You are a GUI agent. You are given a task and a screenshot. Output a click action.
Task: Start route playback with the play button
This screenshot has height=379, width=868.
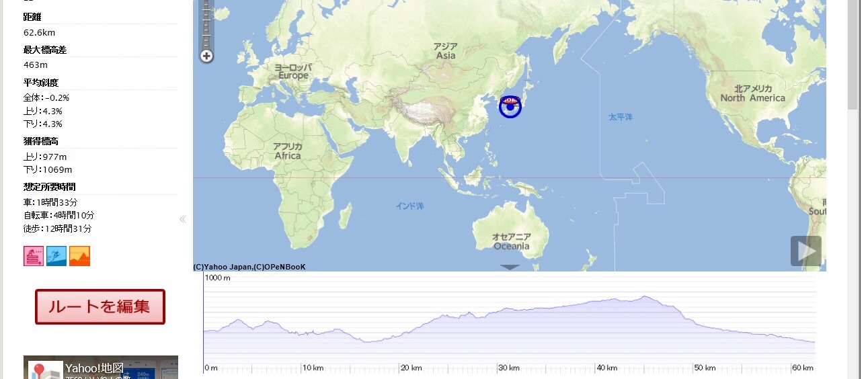click(x=806, y=251)
